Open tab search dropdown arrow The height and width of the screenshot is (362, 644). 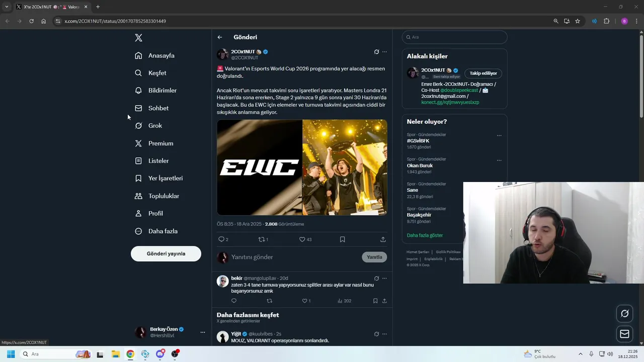click(7, 7)
